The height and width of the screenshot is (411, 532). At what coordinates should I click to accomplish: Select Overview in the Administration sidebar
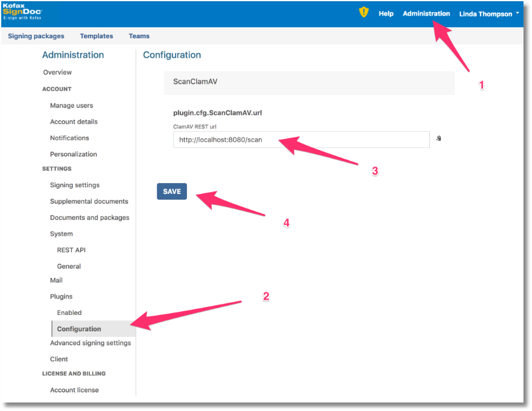pos(57,72)
